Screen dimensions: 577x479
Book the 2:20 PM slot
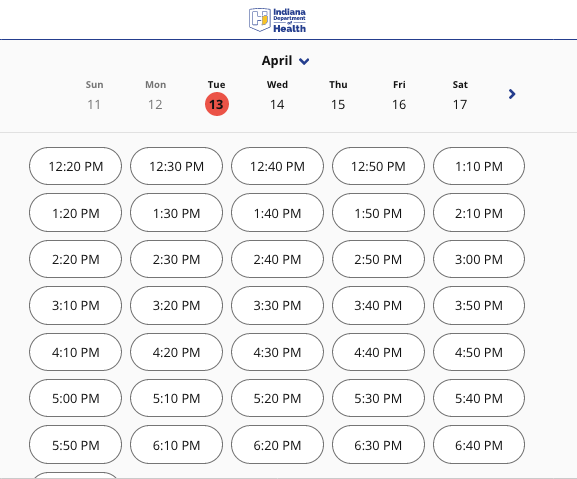tap(75, 259)
